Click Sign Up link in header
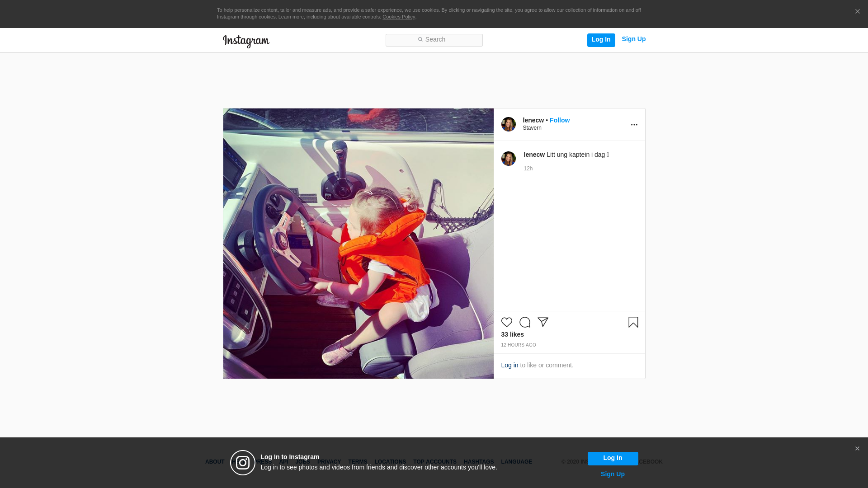 [x=633, y=39]
